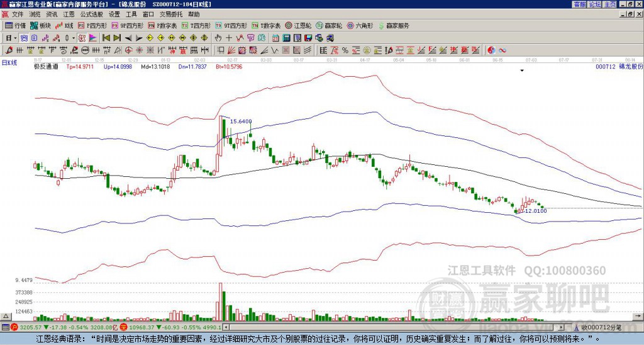The width and height of the screenshot is (644, 345).
Task: Open the 文件 menu
Action: (x=18, y=14)
